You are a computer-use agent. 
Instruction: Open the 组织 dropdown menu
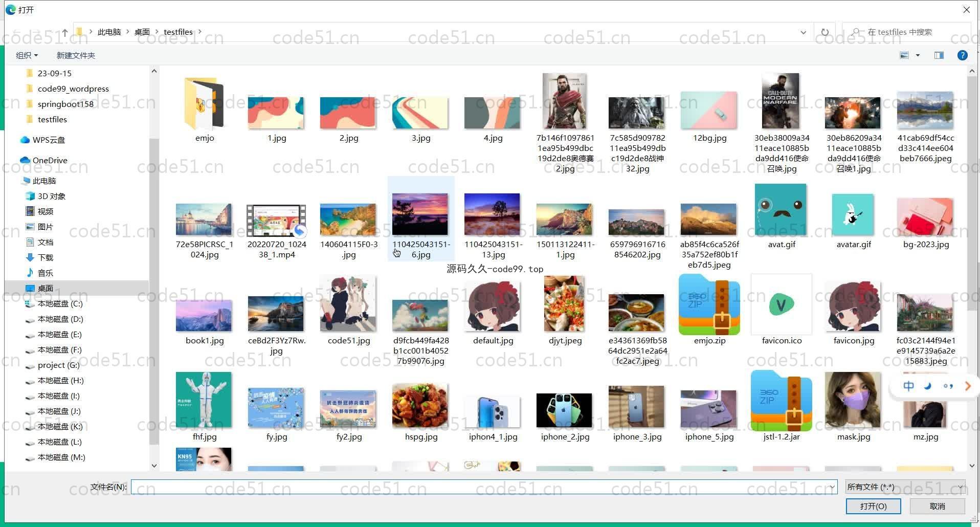[x=27, y=55]
